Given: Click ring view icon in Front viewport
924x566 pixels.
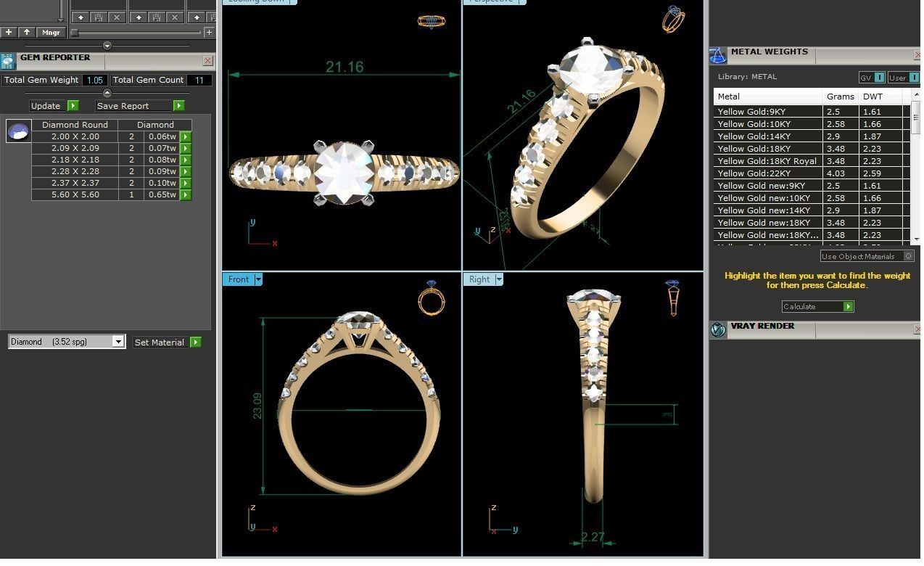Looking at the screenshot, I should 432,297.
